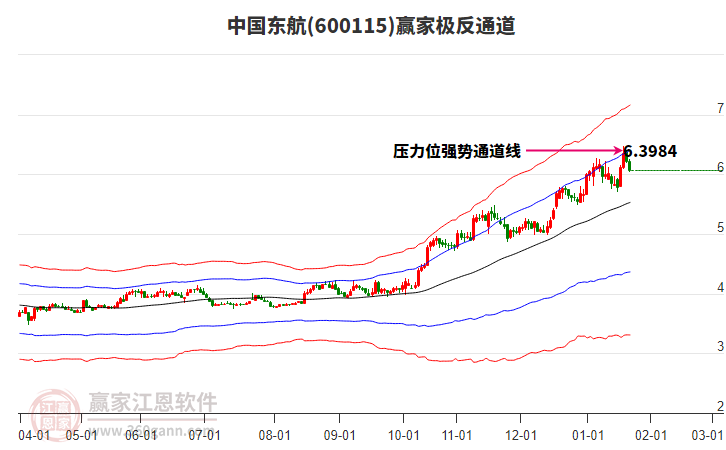Click the 08-01 date axis label
726x450 pixels.
(x=274, y=436)
